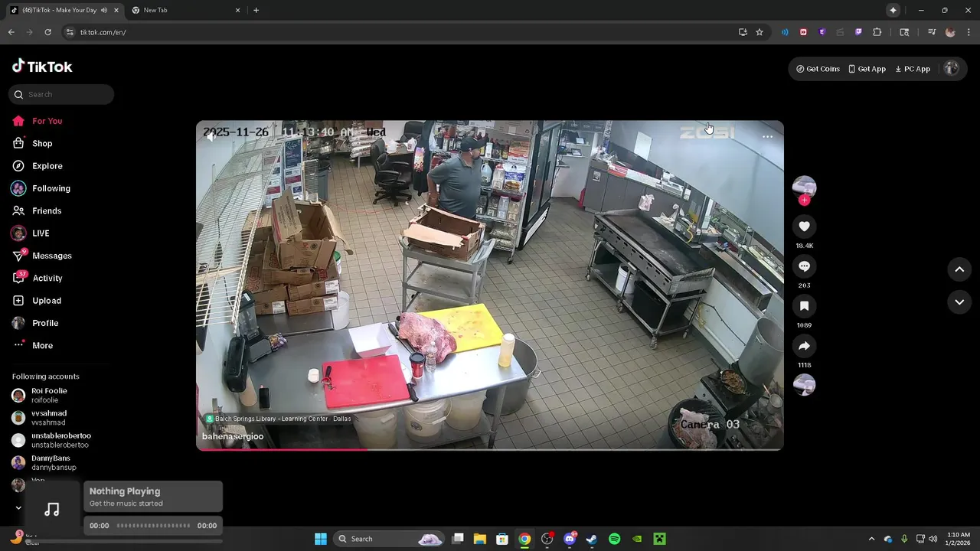The height and width of the screenshot is (551, 980).
Task: Open File Explorer from the taskbar
Action: pos(479,539)
